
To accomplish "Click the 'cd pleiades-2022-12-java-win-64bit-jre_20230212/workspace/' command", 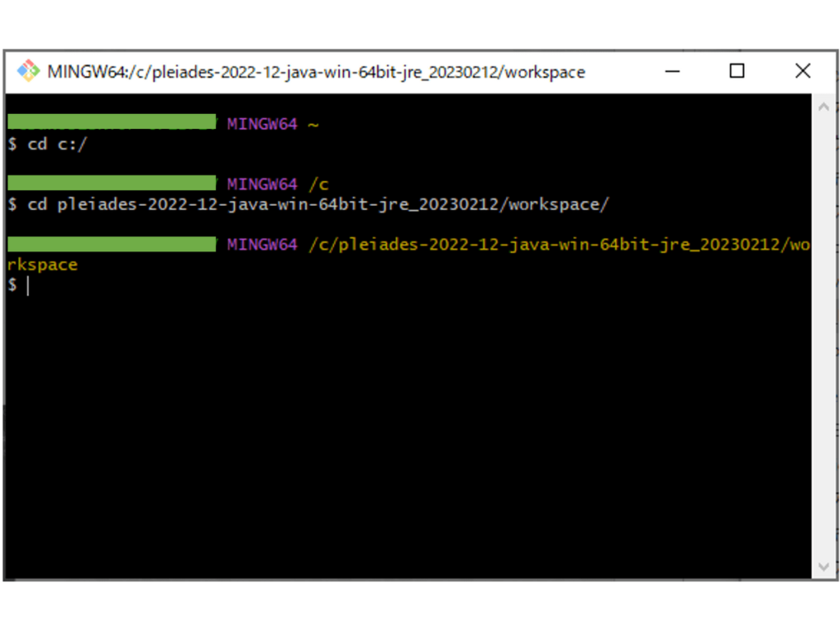I will [x=308, y=204].
